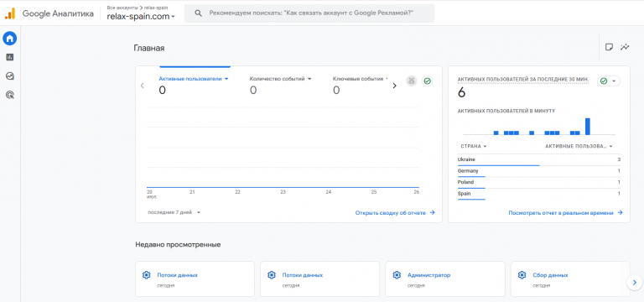
Task: Open the realtime card green check dropdown
Action: [x=609, y=81]
